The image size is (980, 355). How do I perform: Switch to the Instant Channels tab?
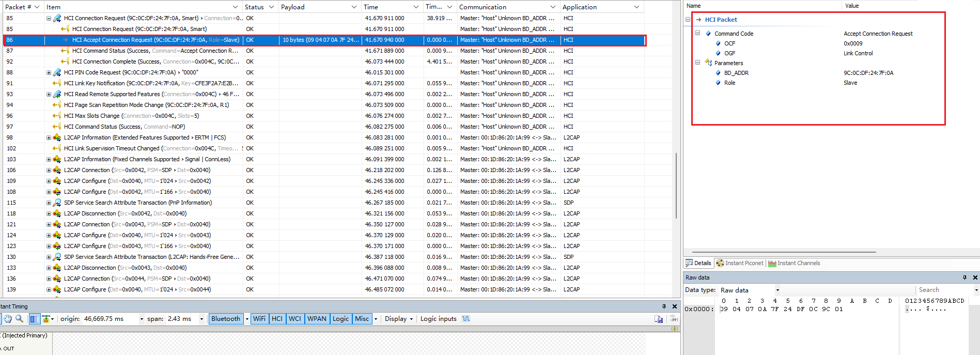point(794,263)
